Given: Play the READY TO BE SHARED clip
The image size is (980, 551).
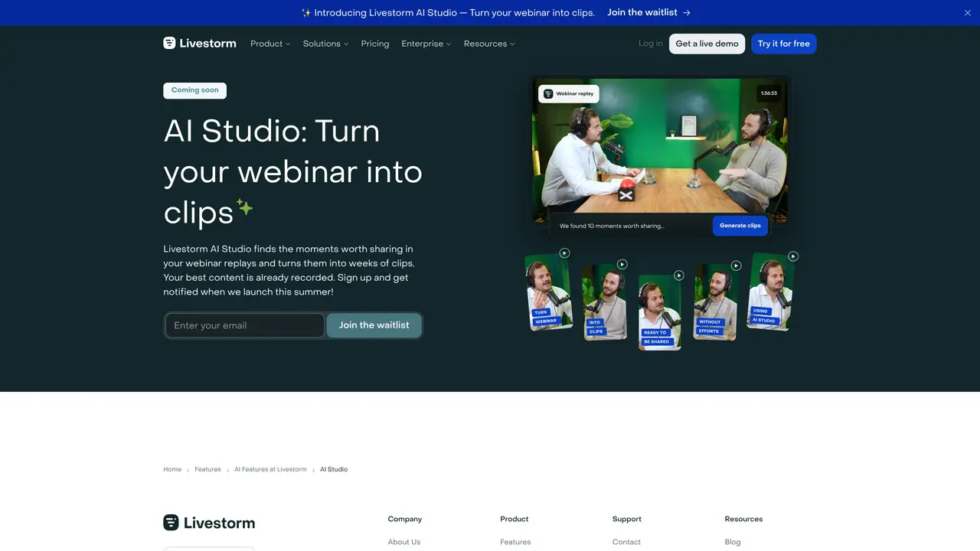Looking at the screenshot, I should pos(678,275).
